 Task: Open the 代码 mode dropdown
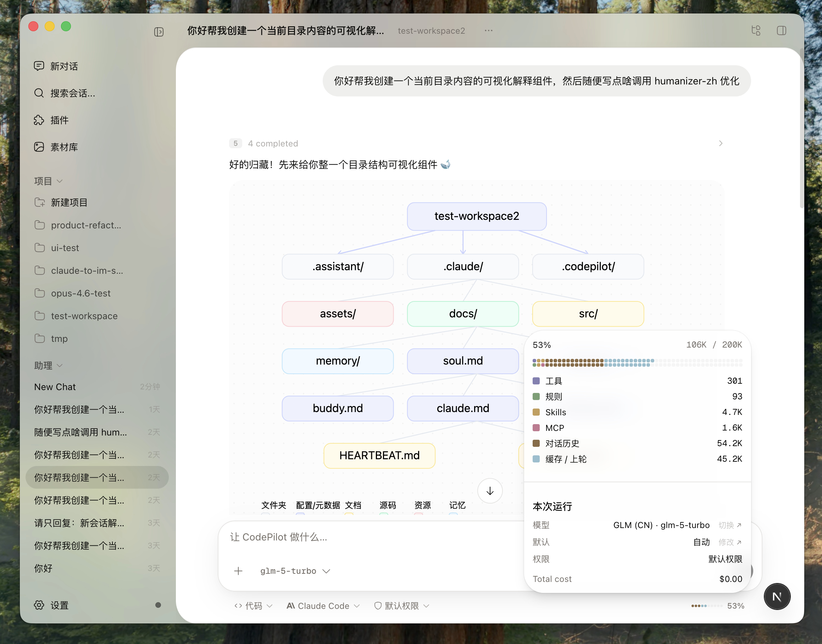[x=253, y=606]
